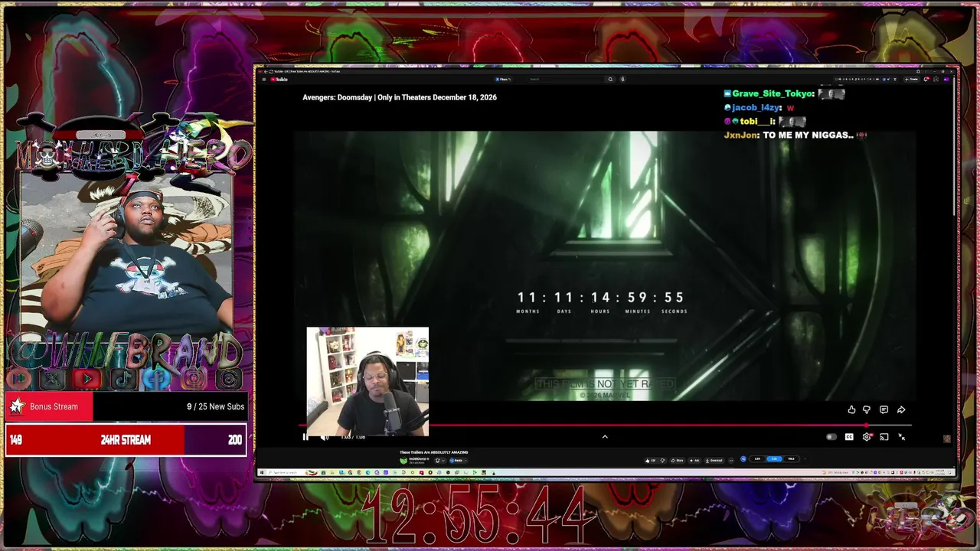Start voice search with microphone icon
The height and width of the screenshot is (551, 980).
(622, 79)
